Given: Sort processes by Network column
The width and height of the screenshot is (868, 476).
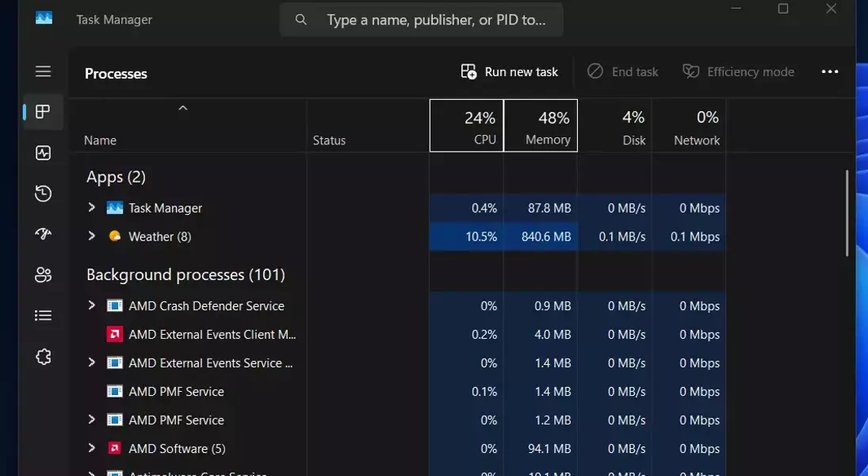Looking at the screenshot, I should (x=689, y=126).
